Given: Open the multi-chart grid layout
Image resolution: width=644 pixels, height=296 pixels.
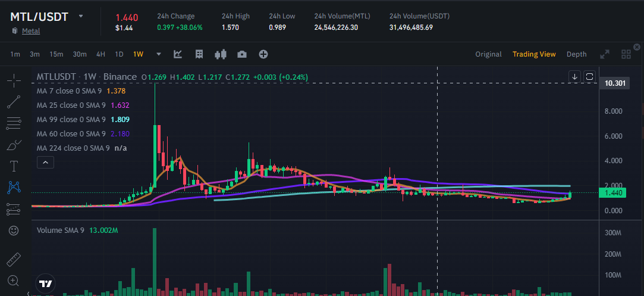Looking at the screenshot, I should point(626,54).
